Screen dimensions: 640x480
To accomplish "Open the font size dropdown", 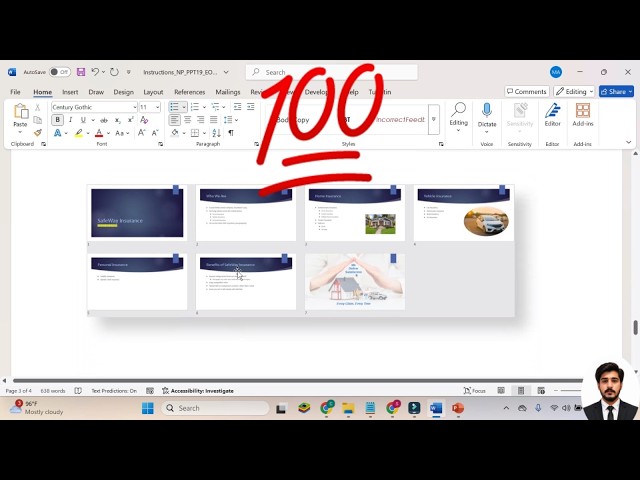I will point(158,107).
